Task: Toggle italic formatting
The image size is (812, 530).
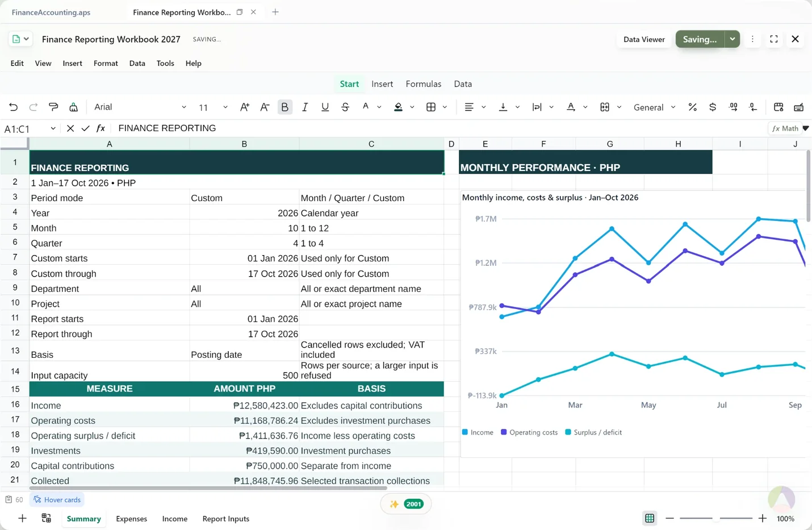Action: [305, 107]
